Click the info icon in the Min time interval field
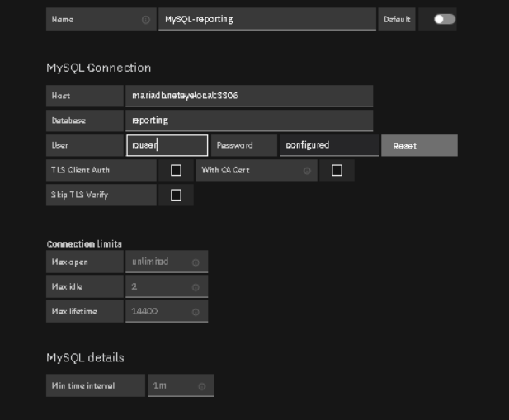This screenshot has width=509, height=420. 201,386
